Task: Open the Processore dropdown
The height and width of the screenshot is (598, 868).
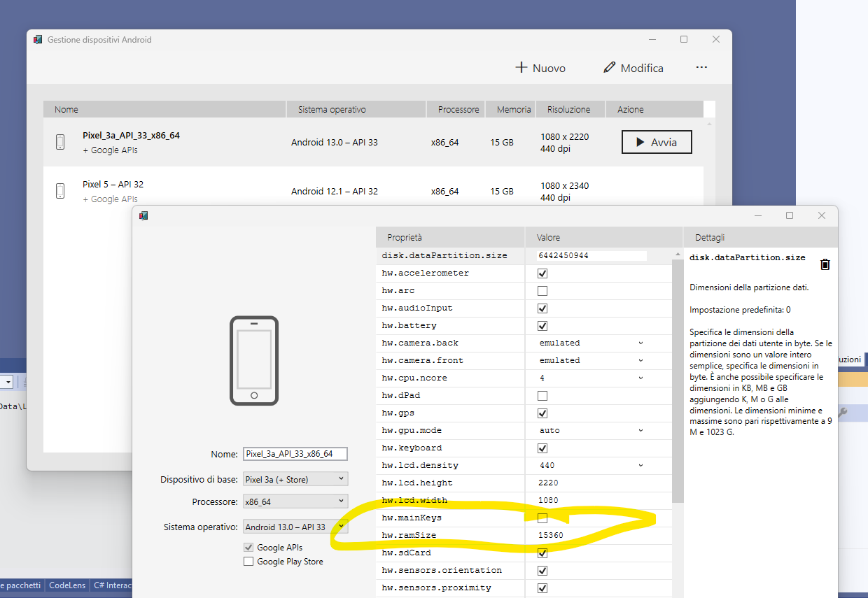Action: (295, 501)
